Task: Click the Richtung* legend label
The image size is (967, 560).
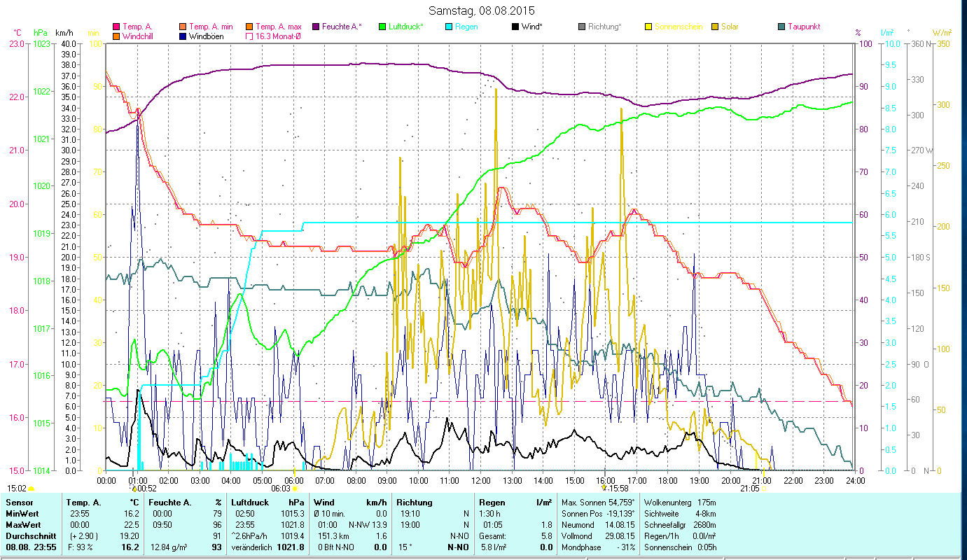Action: [606, 27]
